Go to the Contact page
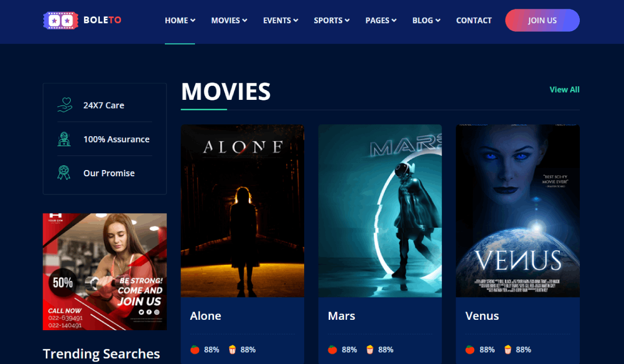 [x=474, y=20]
